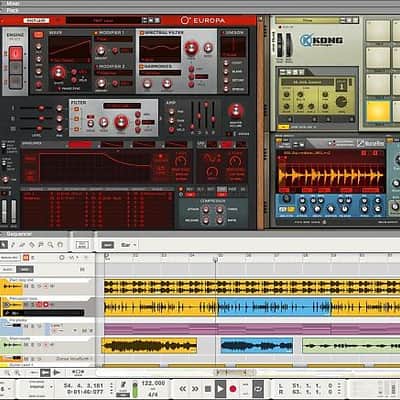Open Europa patch name display

[103, 20]
